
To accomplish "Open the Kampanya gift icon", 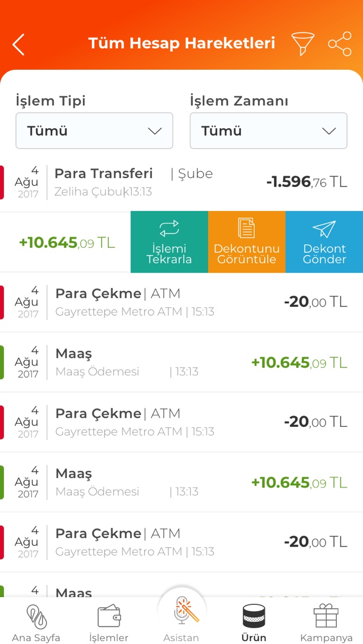I will tap(326, 617).
